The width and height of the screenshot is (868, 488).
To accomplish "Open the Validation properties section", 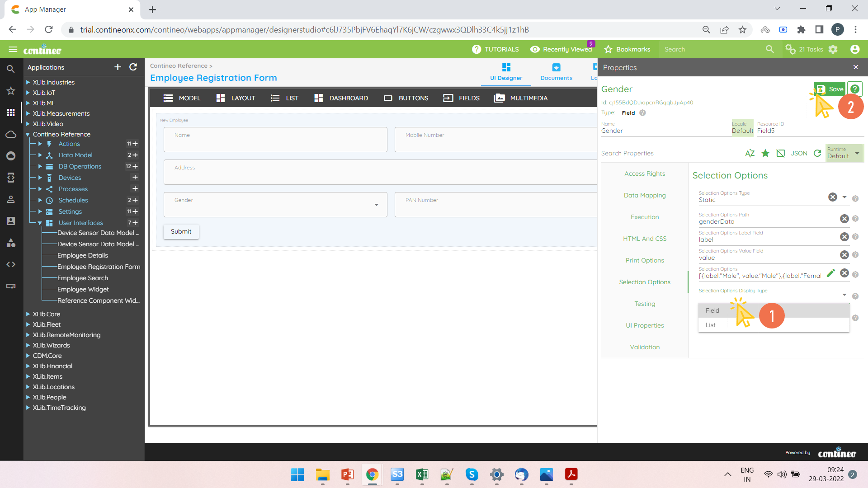I will coord(645,347).
